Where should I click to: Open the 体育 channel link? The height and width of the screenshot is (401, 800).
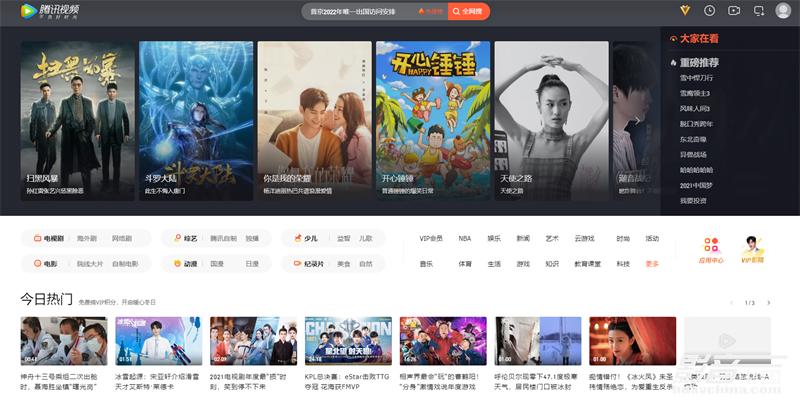pos(465,264)
